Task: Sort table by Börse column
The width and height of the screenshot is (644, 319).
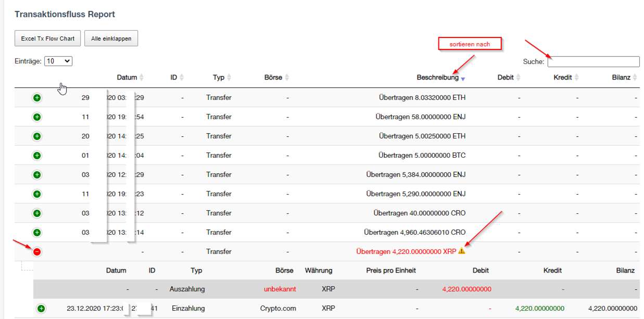Action: coord(276,78)
